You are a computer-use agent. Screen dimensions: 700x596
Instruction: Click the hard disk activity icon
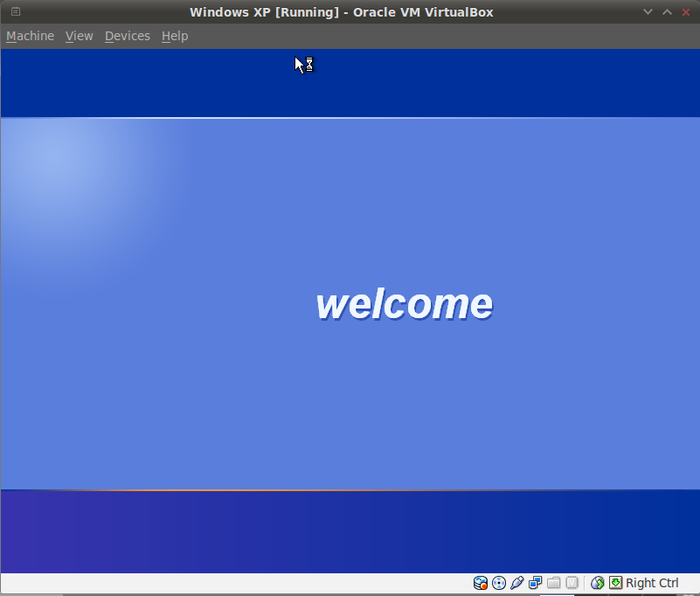tap(481, 583)
